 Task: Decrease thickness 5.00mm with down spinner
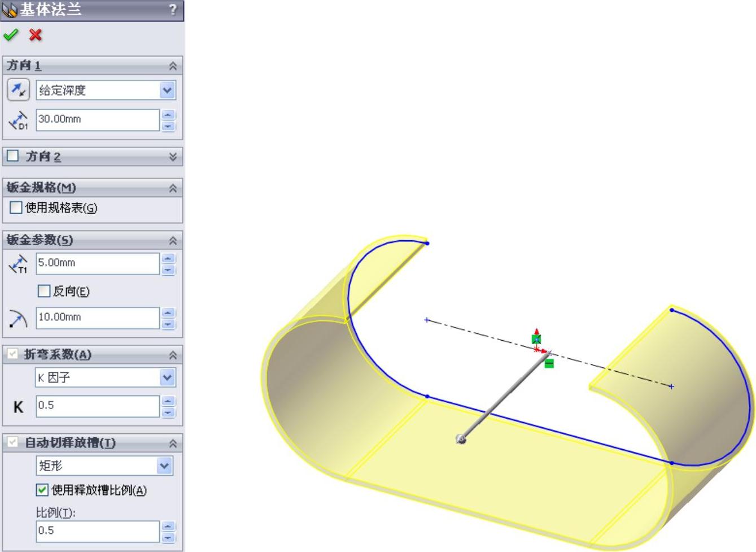168,269
